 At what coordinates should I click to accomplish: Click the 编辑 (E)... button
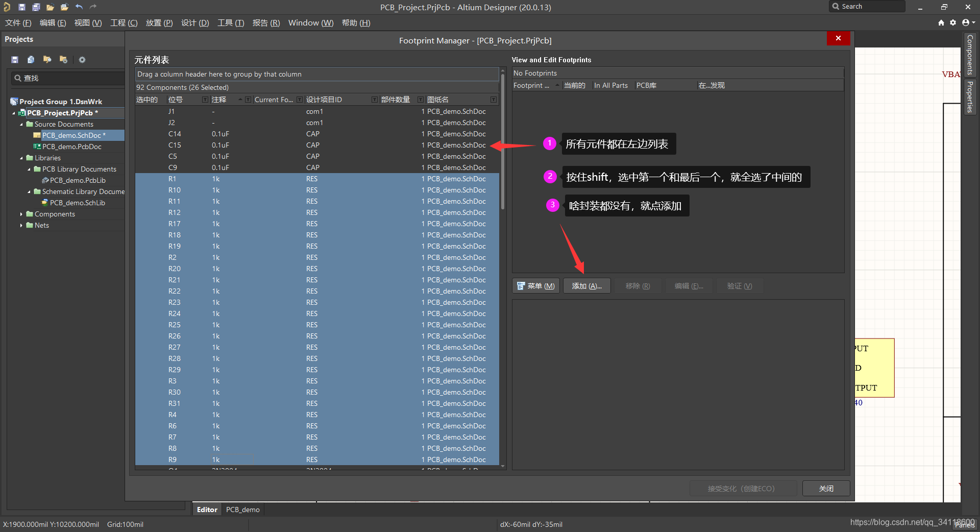tap(689, 286)
